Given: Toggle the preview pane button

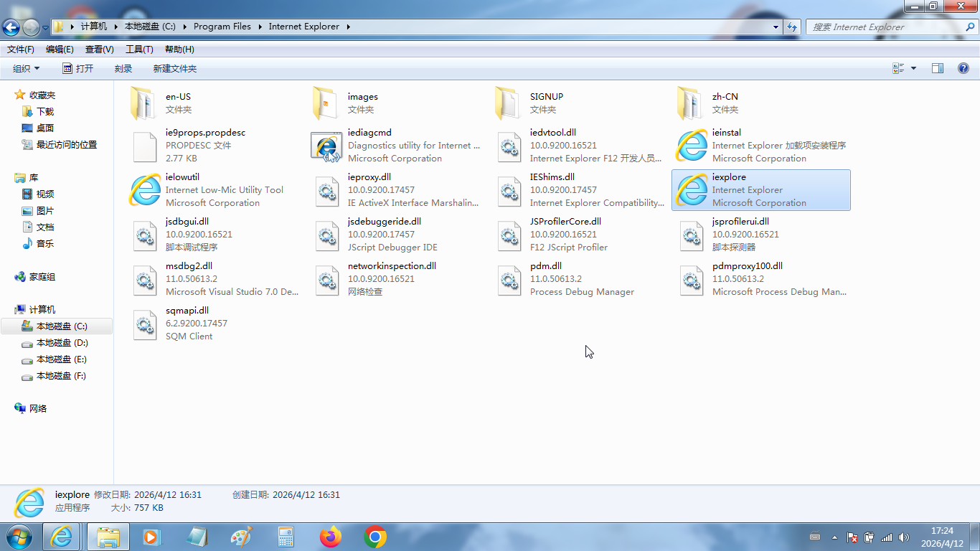Looking at the screenshot, I should click(x=937, y=68).
